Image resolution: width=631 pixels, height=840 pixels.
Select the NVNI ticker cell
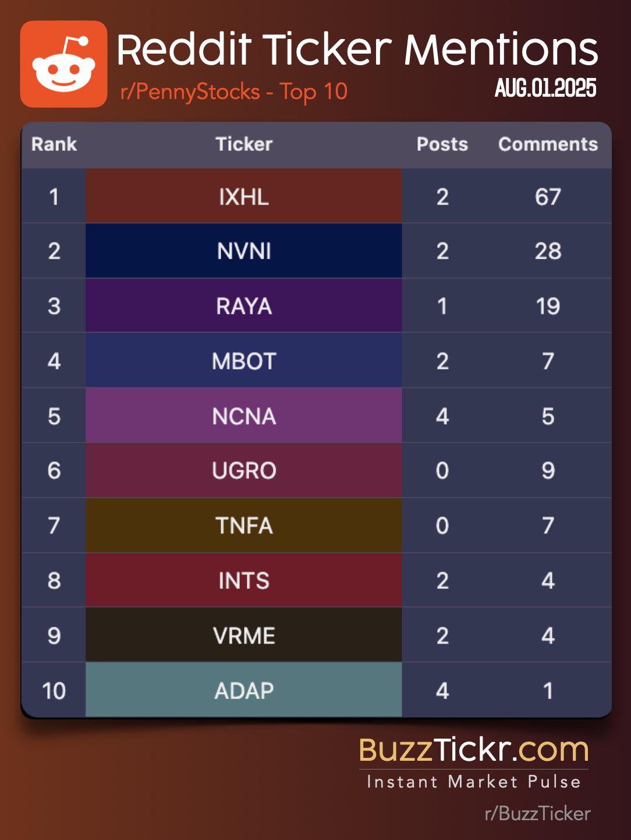(244, 251)
